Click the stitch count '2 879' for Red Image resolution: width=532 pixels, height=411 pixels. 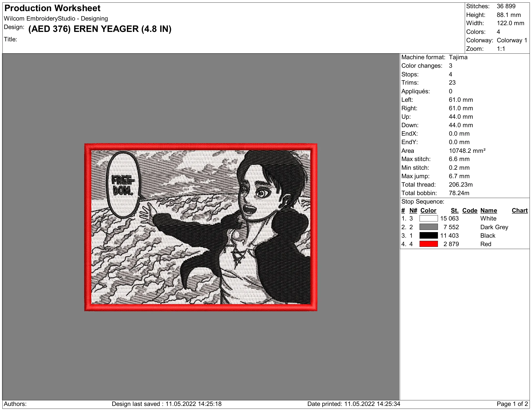coord(451,244)
